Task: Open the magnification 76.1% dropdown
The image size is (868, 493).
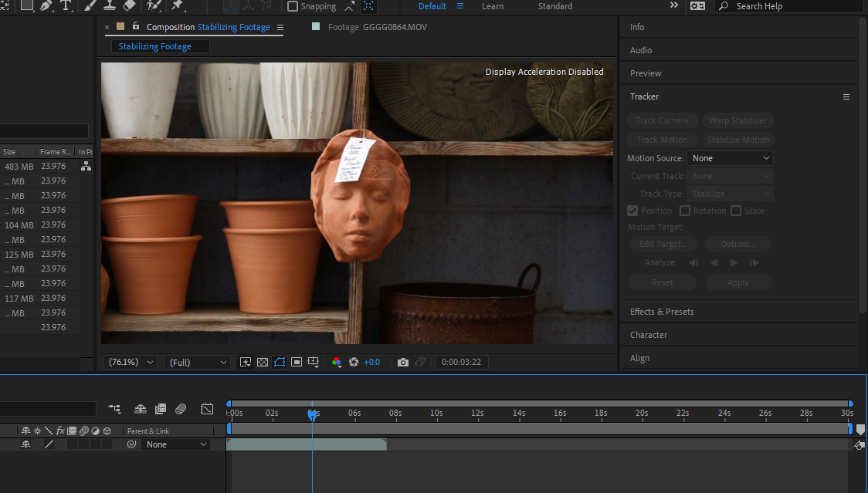Action: coord(131,362)
